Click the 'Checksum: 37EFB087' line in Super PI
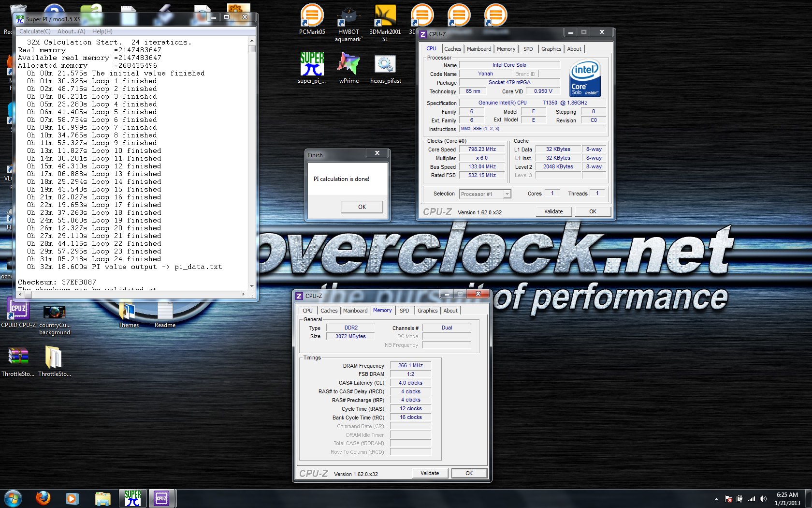 [57, 282]
